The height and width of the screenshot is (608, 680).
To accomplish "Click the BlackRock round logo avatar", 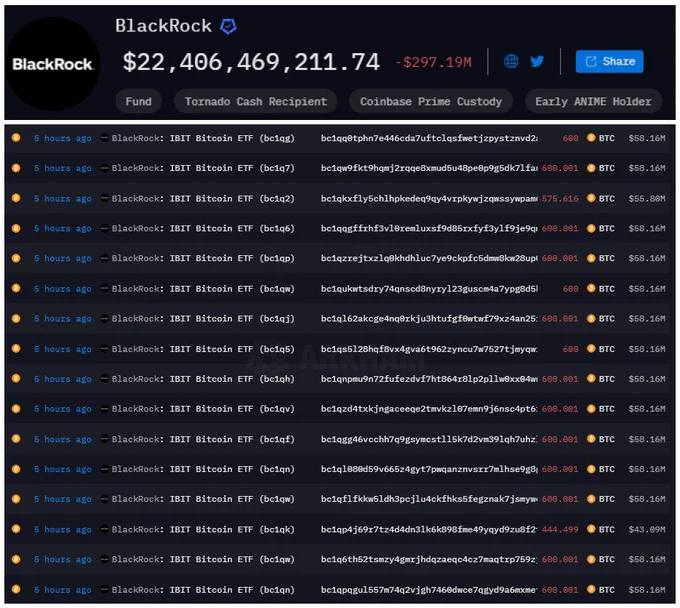I will tap(52, 64).
